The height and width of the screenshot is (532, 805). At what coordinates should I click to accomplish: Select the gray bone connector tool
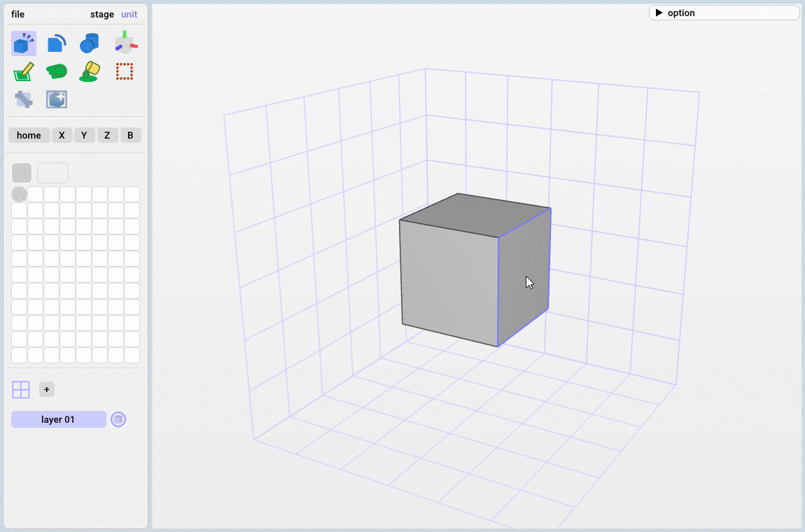point(24,99)
